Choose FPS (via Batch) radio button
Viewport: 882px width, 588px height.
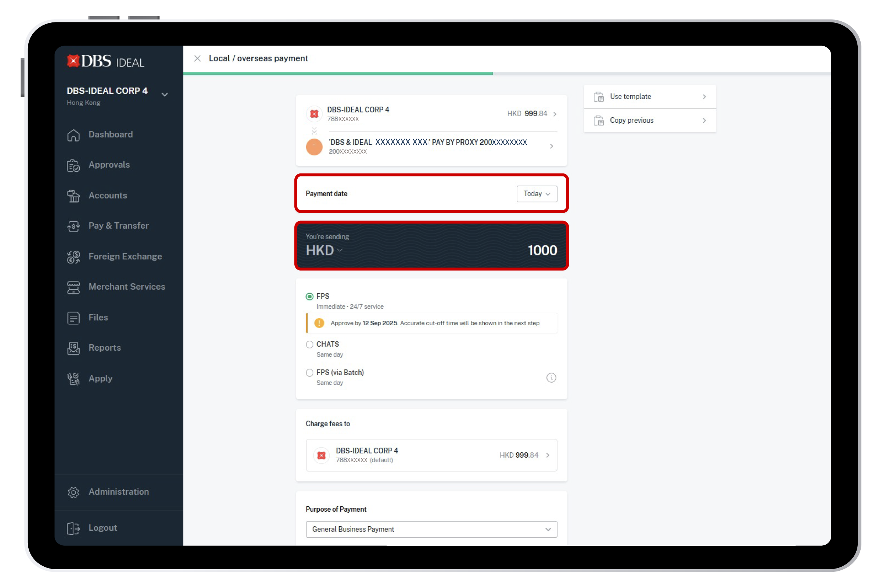click(x=309, y=373)
